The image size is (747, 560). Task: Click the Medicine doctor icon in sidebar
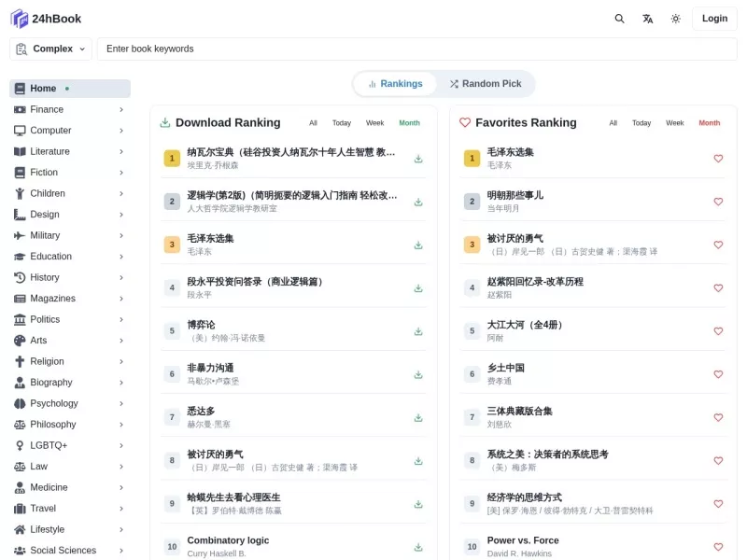(x=20, y=487)
